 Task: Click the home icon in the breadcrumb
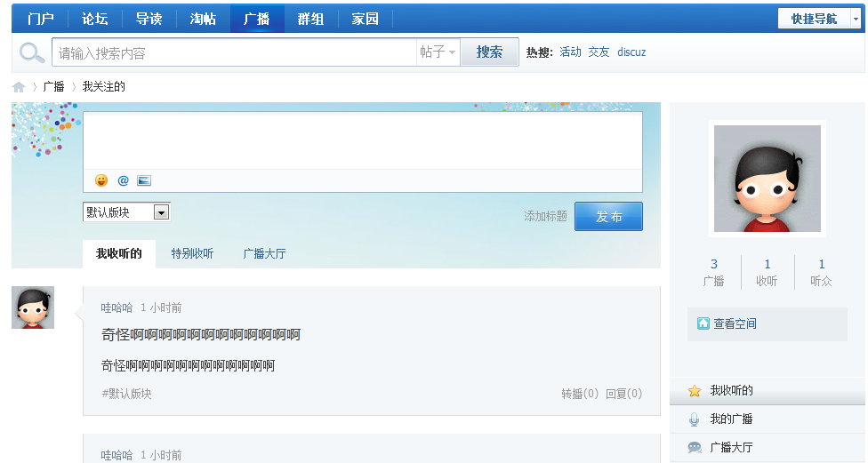[x=19, y=87]
